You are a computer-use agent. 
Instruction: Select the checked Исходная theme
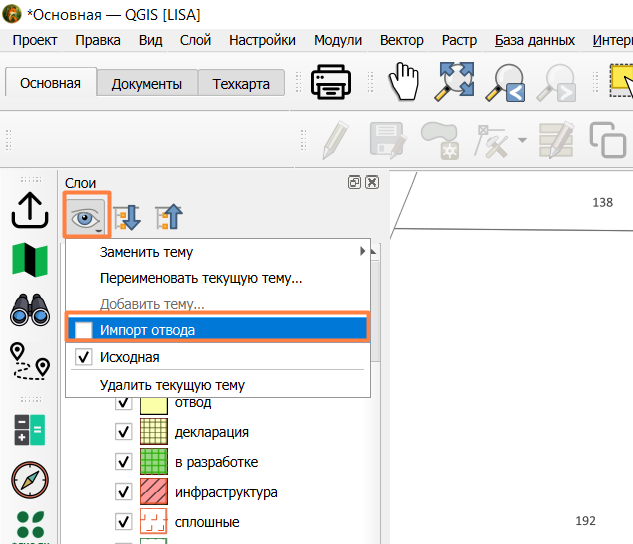click(x=218, y=357)
